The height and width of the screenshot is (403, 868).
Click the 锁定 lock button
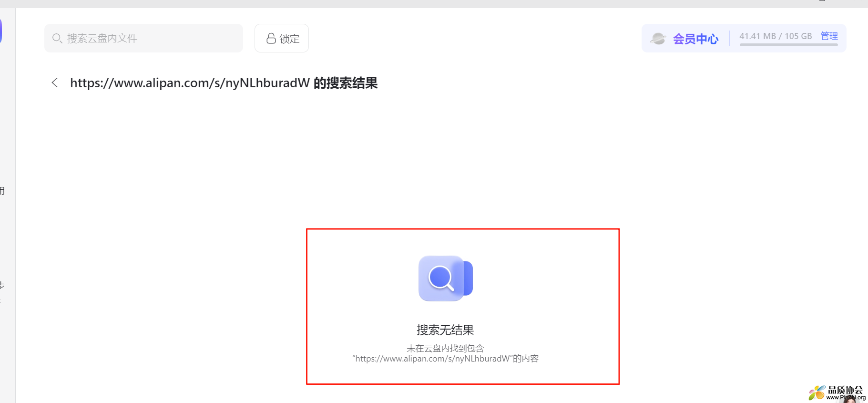pyautogui.click(x=282, y=38)
